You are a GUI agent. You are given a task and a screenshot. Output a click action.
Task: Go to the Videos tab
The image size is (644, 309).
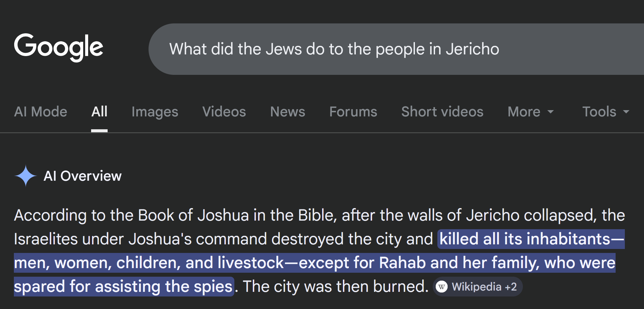[x=224, y=112]
